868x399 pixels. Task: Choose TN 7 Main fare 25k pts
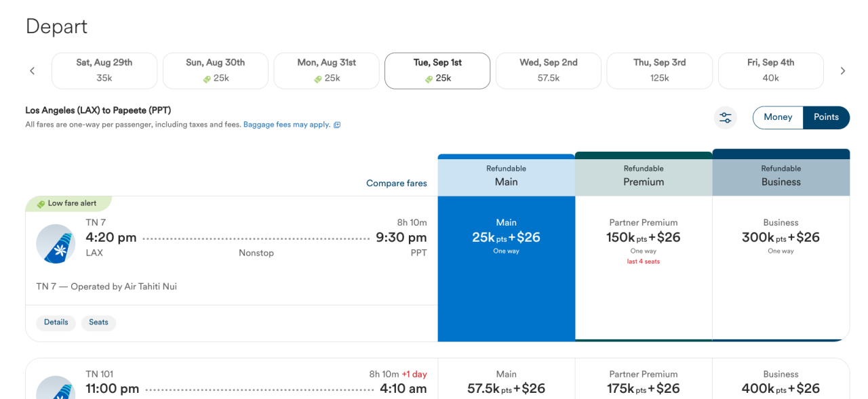coord(507,269)
